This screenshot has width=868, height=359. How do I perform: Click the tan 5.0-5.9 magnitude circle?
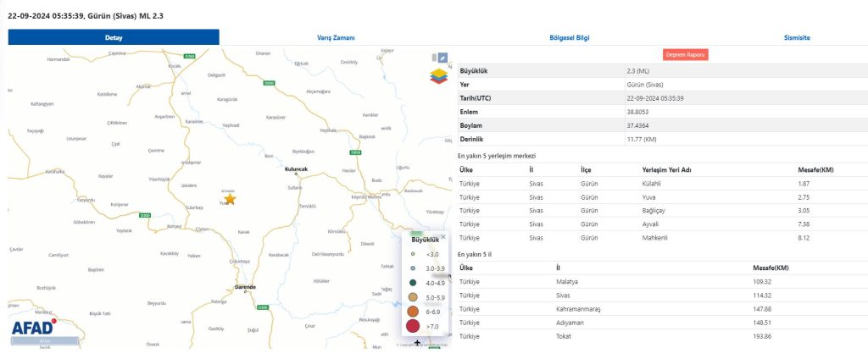pos(413,297)
